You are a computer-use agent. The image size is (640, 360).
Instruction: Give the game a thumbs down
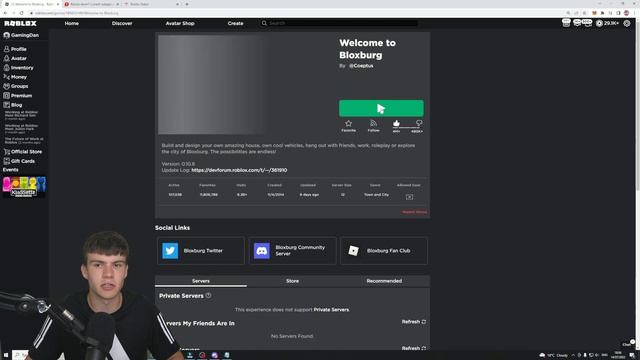pos(419,123)
